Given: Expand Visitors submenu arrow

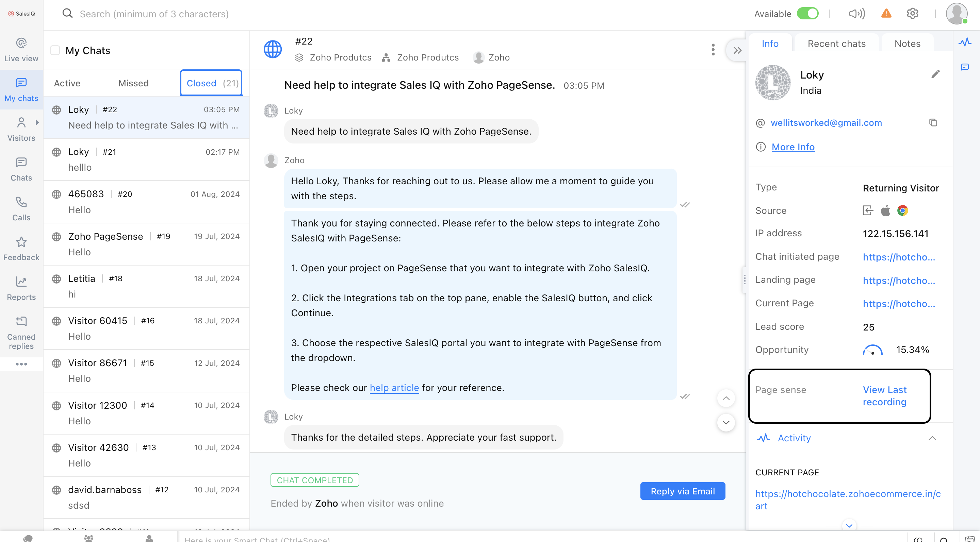Looking at the screenshot, I should [37, 122].
